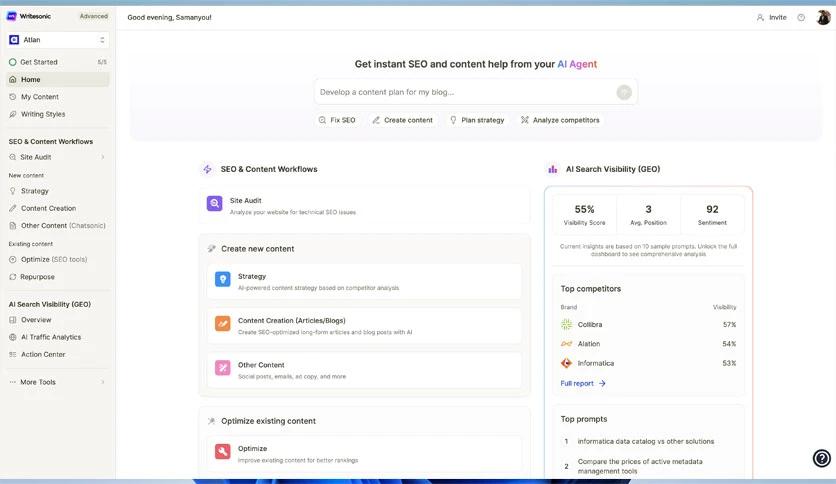Open the user profile avatar

click(822, 17)
